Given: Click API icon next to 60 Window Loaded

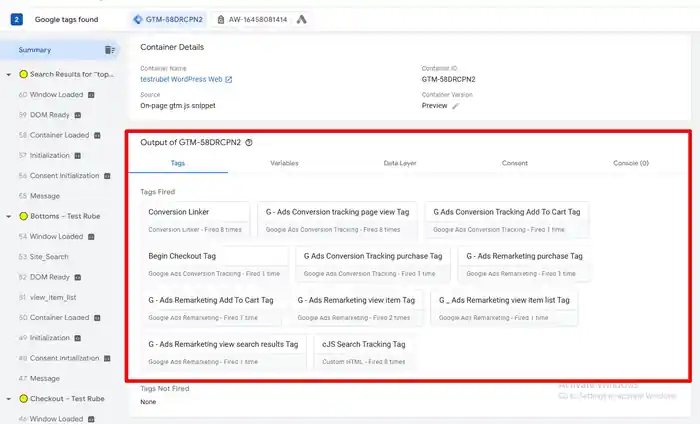Looking at the screenshot, I should pos(91,95).
